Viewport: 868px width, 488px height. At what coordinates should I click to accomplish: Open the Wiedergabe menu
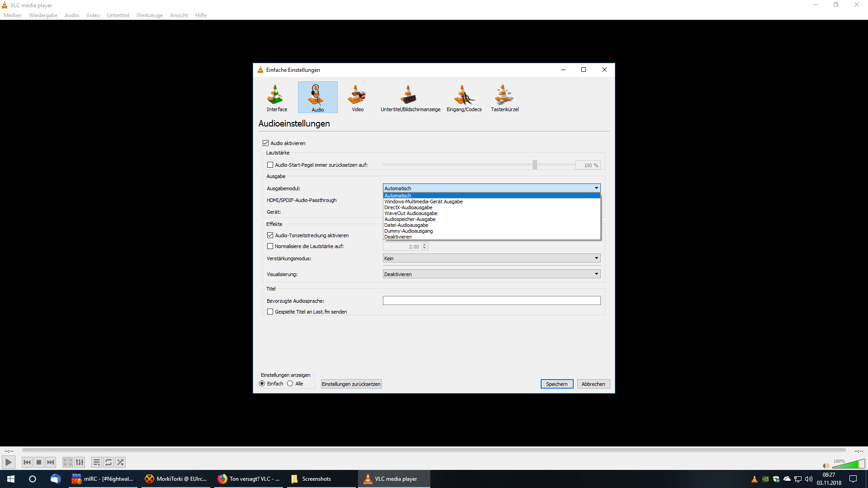tap(43, 15)
